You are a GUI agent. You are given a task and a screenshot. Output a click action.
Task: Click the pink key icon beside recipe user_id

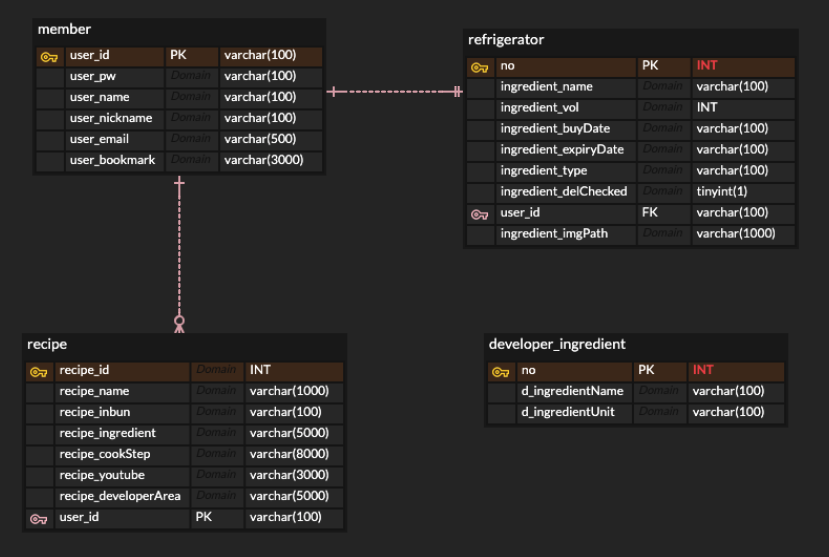tap(39, 519)
